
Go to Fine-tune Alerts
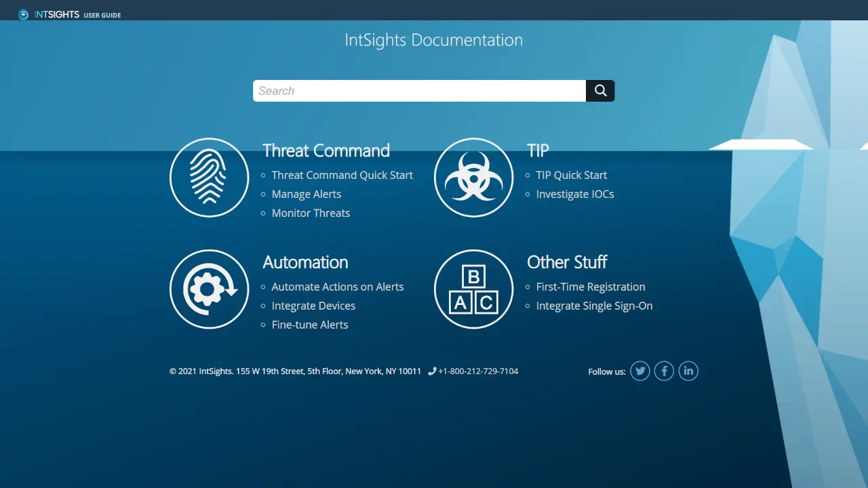pos(310,325)
